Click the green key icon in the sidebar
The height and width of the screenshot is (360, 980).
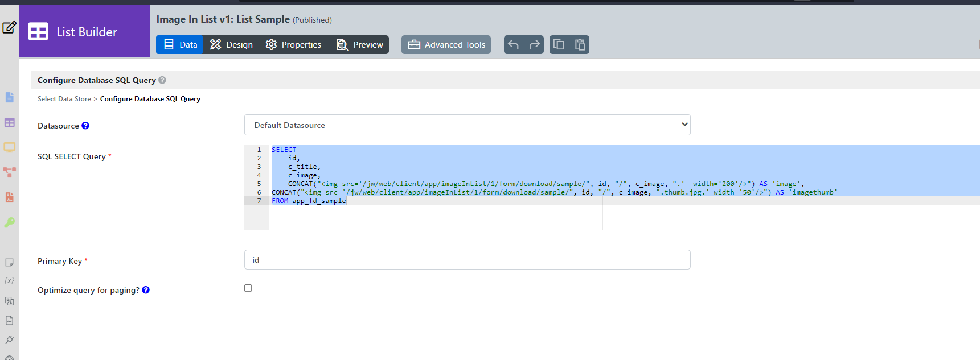pyautogui.click(x=9, y=222)
